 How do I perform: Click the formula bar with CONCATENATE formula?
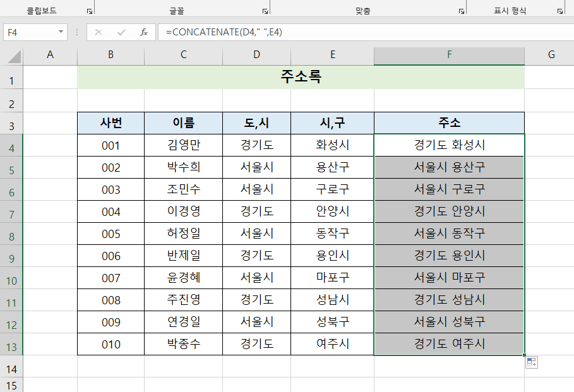(366, 32)
